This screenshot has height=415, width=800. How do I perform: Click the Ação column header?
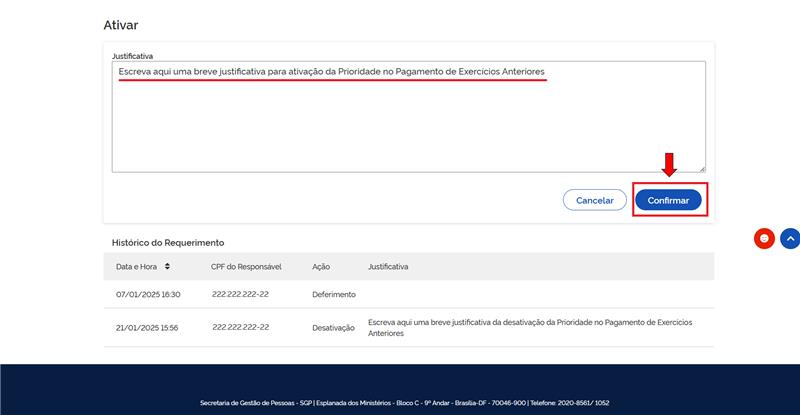[322, 267]
